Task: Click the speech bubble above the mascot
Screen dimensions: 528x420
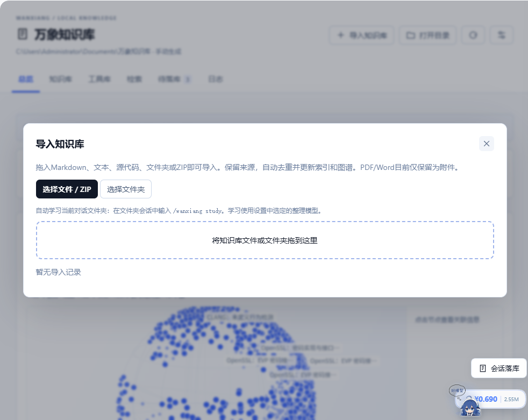Action: point(457,390)
